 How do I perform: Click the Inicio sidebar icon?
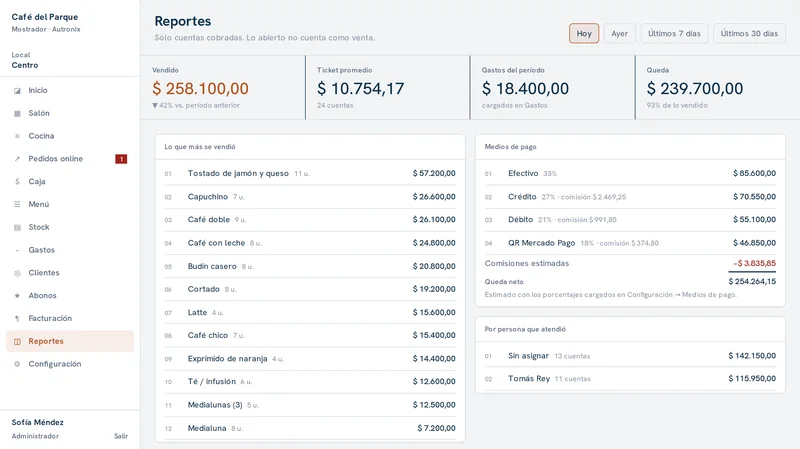coord(17,91)
